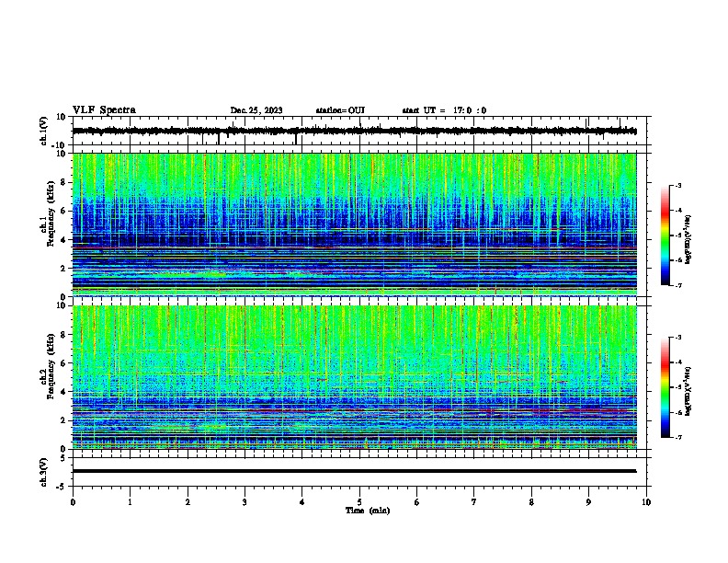The height and width of the screenshot is (563, 728).
Task: Click the ch.3(V) axis label
Action: coord(44,473)
